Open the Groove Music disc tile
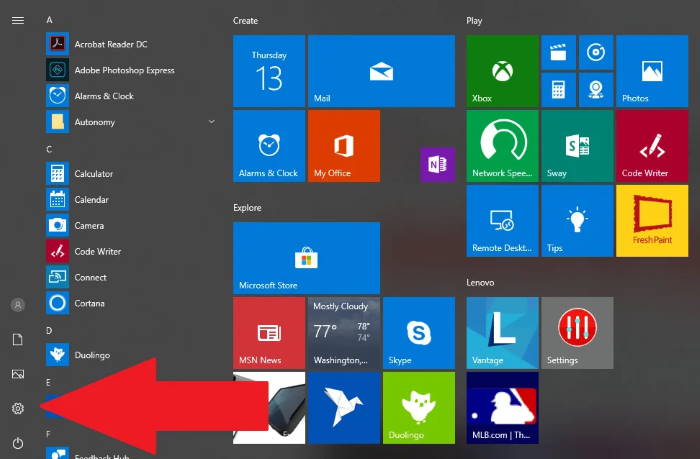The height and width of the screenshot is (459, 700). coord(596,53)
